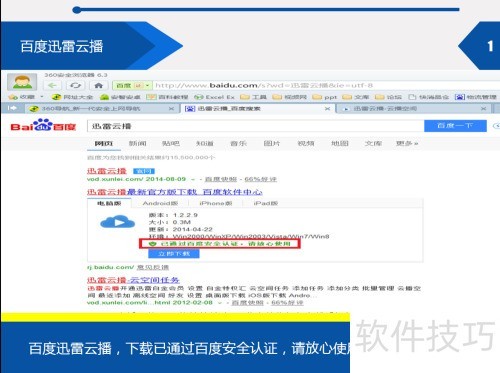
Task: Click the blue 官网 badge
Action: coord(144,171)
